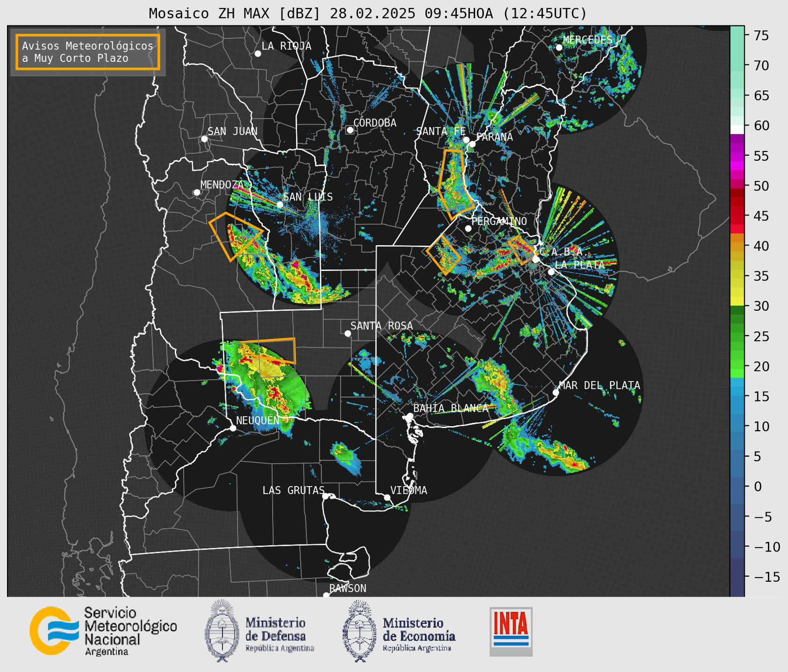This screenshot has width=788, height=672.
Task: Click the VIEDMA city label
Action: [x=409, y=490]
